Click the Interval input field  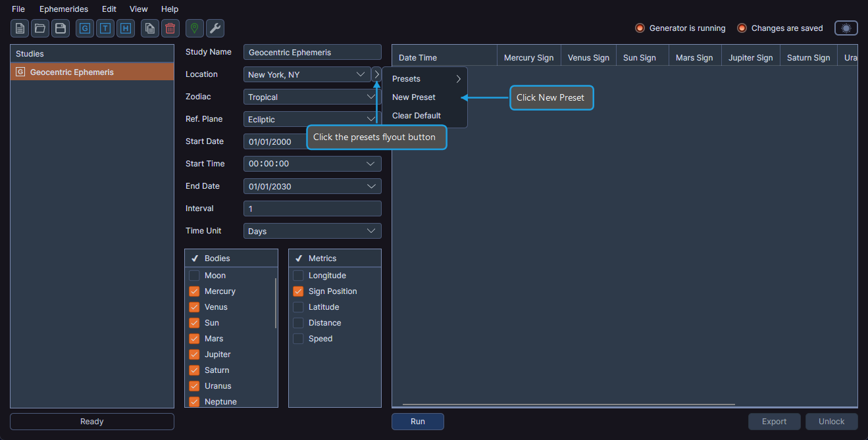coord(312,208)
